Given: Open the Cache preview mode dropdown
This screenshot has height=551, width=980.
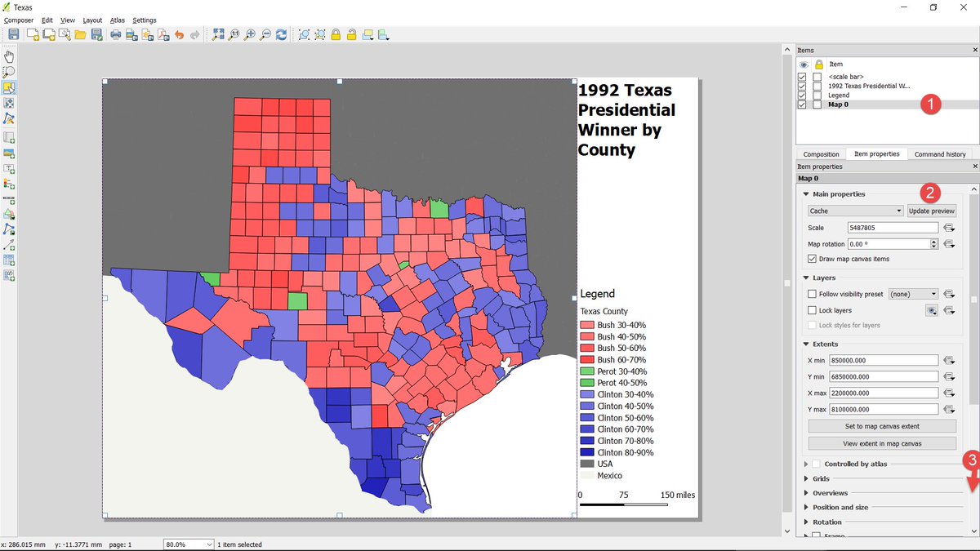Looking at the screenshot, I should coord(855,211).
